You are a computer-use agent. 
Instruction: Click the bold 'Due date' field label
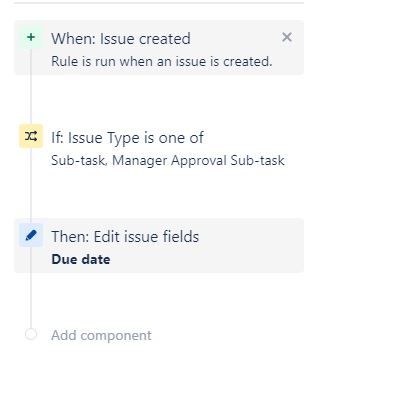tap(81, 260)
